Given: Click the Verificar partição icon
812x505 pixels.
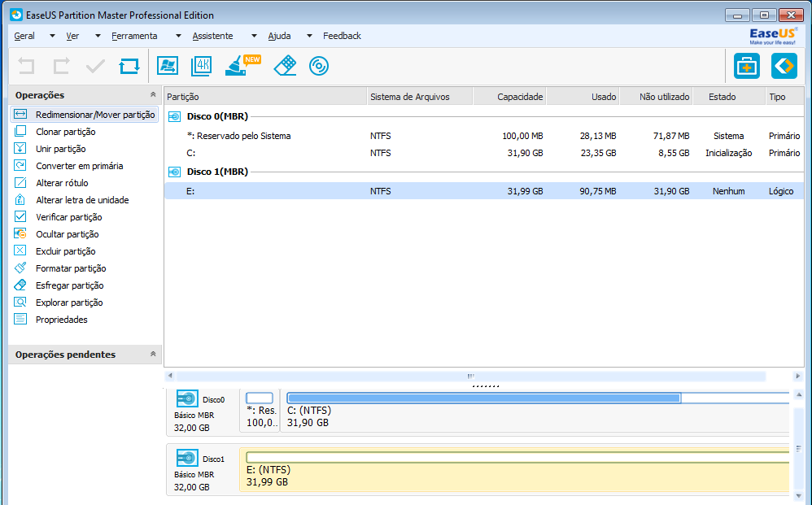Looking at the screenshot, I should point(20,217).
